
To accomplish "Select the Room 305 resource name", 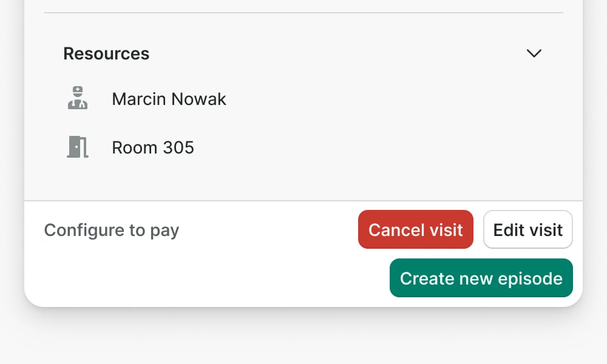I will (153, 147).
